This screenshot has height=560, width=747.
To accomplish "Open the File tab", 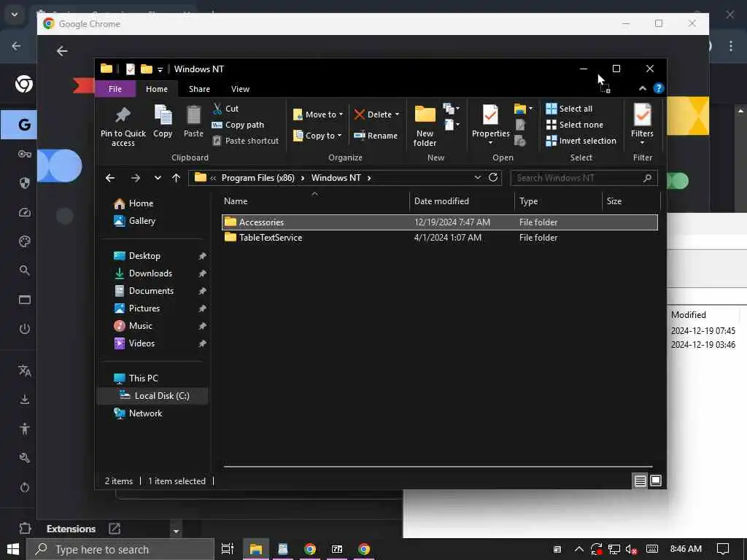I will click(115, 89).
